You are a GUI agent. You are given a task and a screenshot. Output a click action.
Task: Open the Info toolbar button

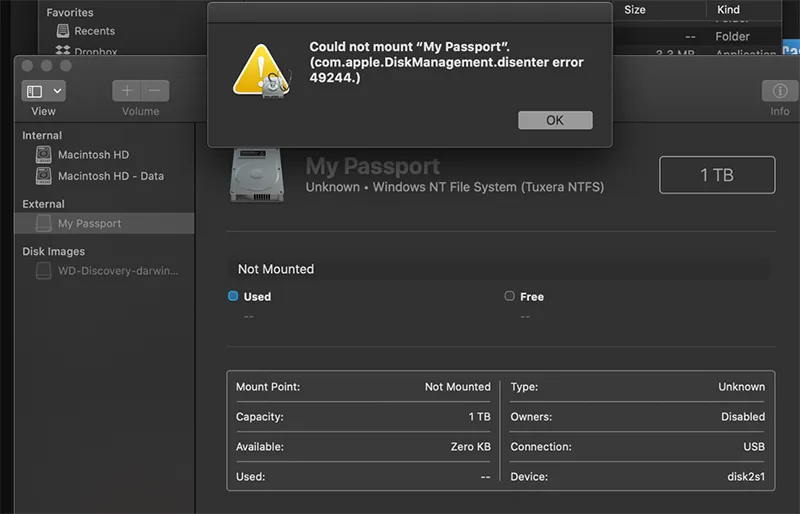[779, 91]
